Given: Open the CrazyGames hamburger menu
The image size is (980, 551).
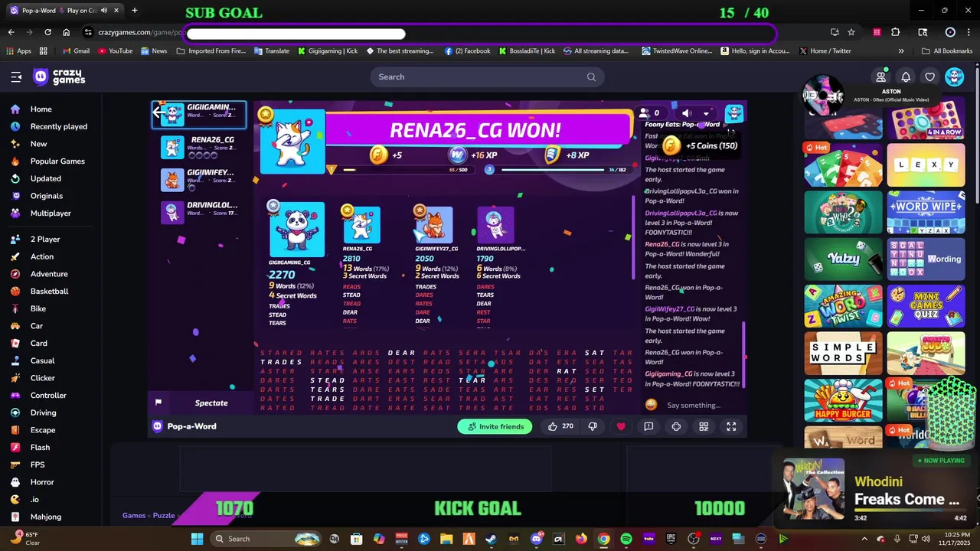Looking at the screenshot, I should 16,77.
